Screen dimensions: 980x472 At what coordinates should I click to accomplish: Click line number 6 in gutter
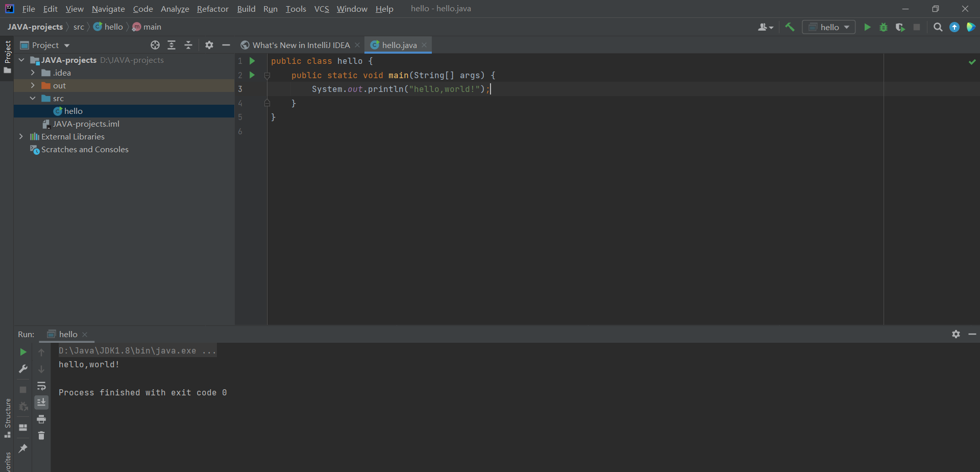pos(240,132)
